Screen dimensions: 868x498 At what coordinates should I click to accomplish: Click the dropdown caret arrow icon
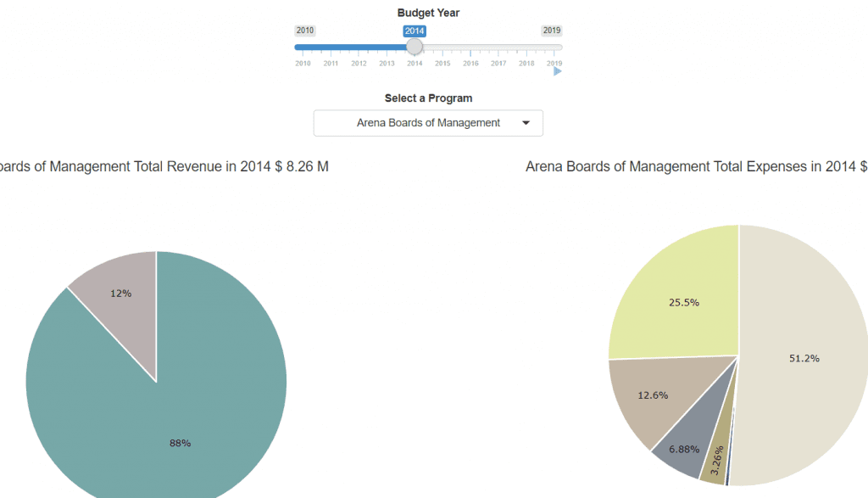[526, 123]
